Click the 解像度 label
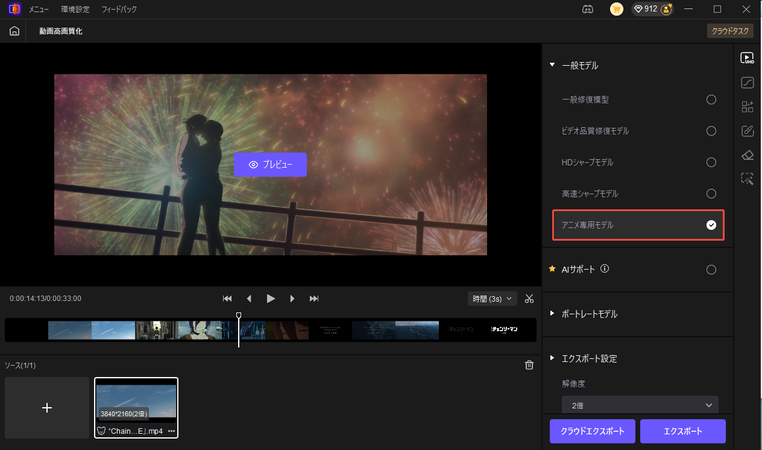762x450 pixels. (573, 383)
